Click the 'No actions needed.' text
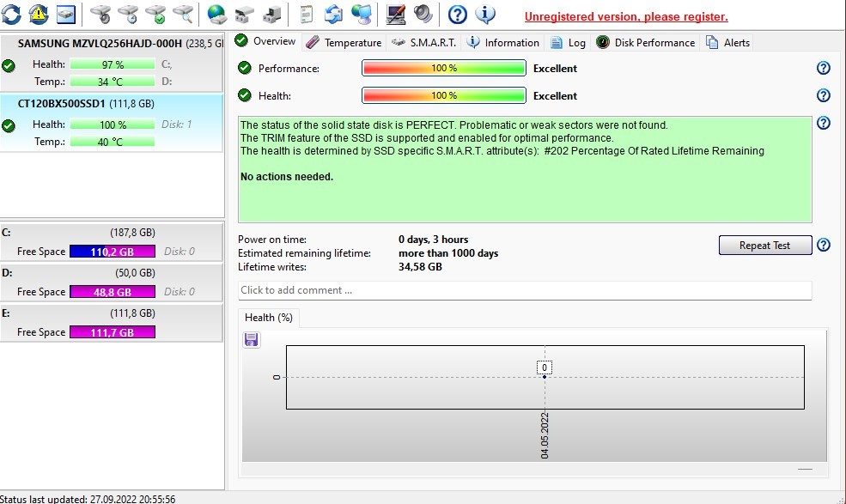The height and width of the screenshot is (504, 846). click(287, 177)
